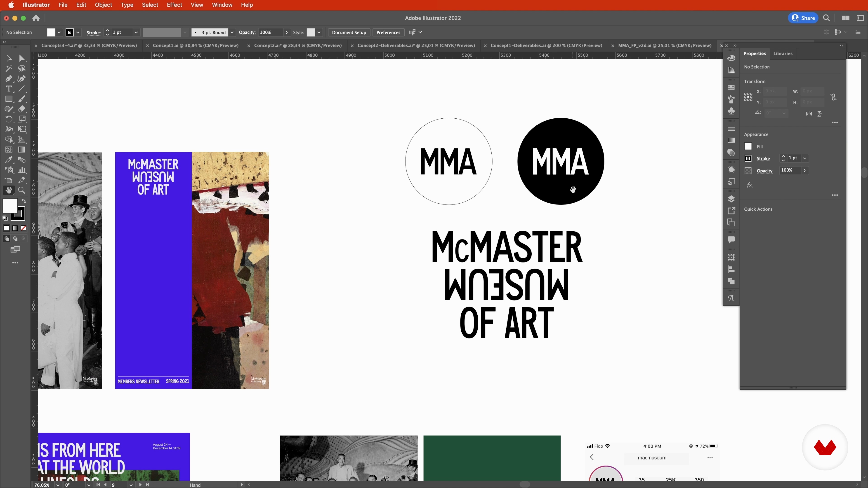
Task: Select the Pen tool
Action: pyautogui.click(x=9, y=79)
